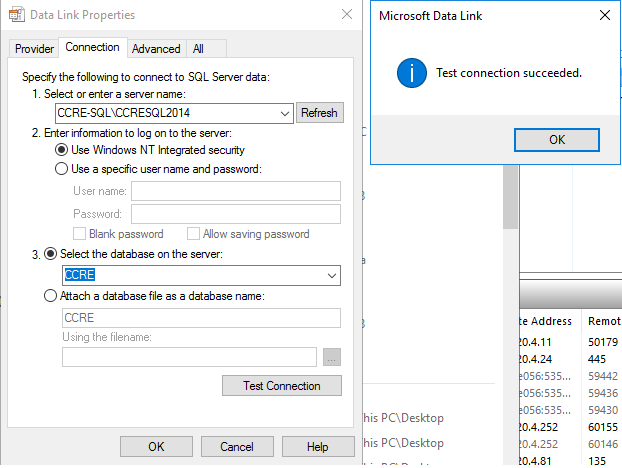
Task: Click the Remot column header in background table
Action: 604,321
